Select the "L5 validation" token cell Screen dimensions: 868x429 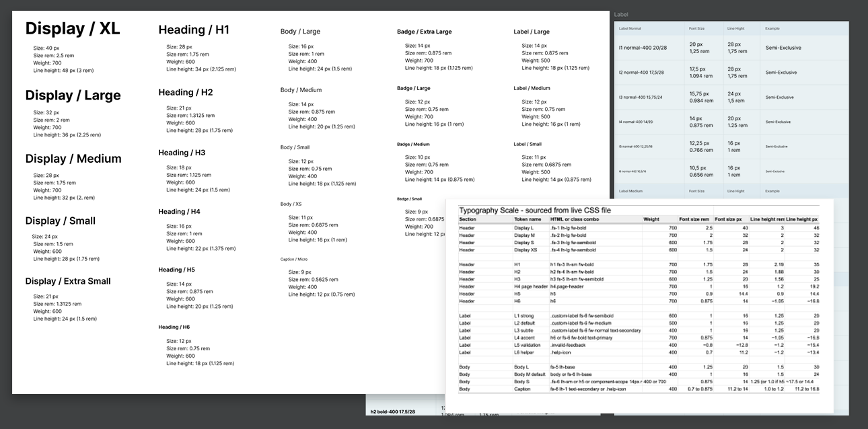(527, 345)
